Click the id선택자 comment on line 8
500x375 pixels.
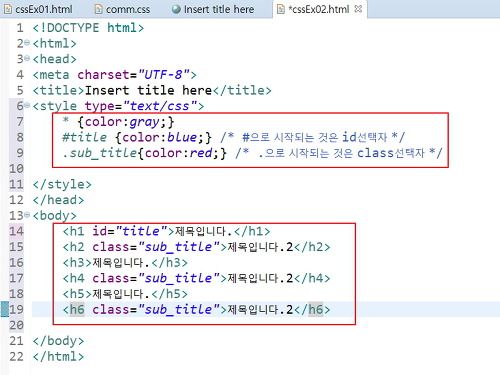[312, 137]
